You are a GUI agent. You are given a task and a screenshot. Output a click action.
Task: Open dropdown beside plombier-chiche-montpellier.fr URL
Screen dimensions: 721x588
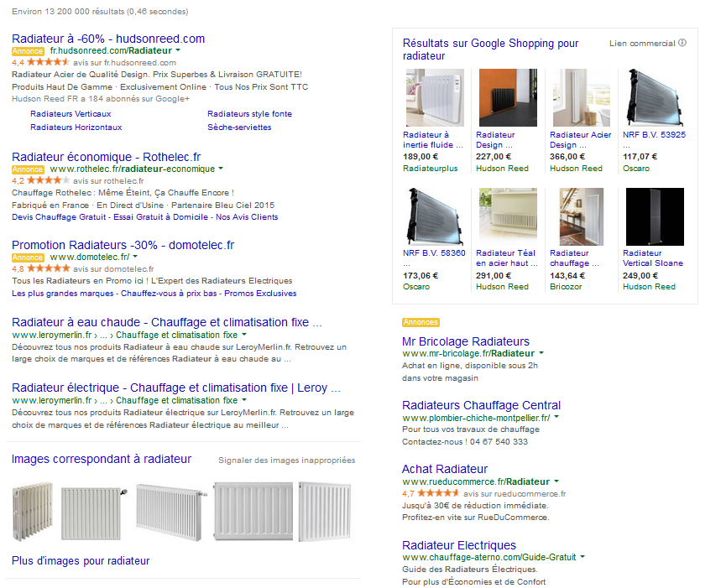(x=556, y=417)
